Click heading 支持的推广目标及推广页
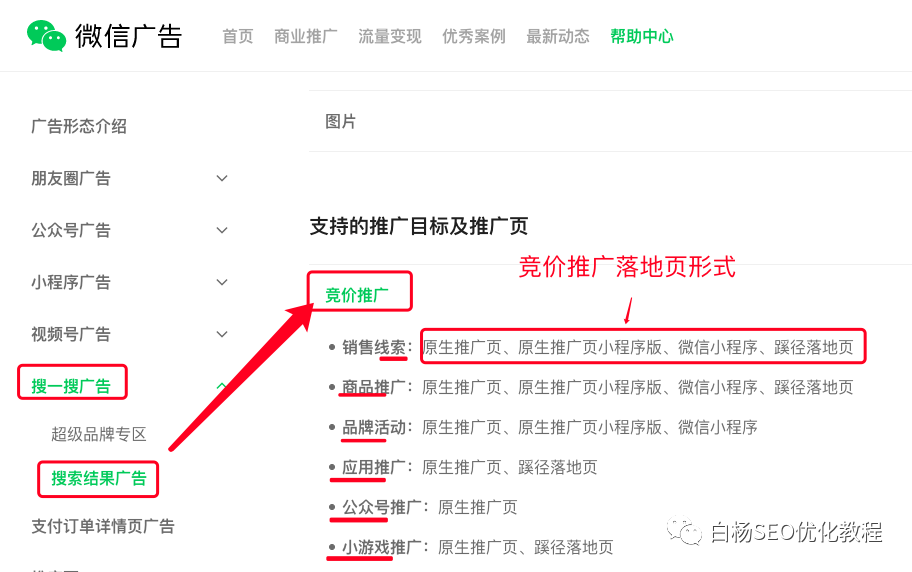912x572 pixels. coord(419,226)
